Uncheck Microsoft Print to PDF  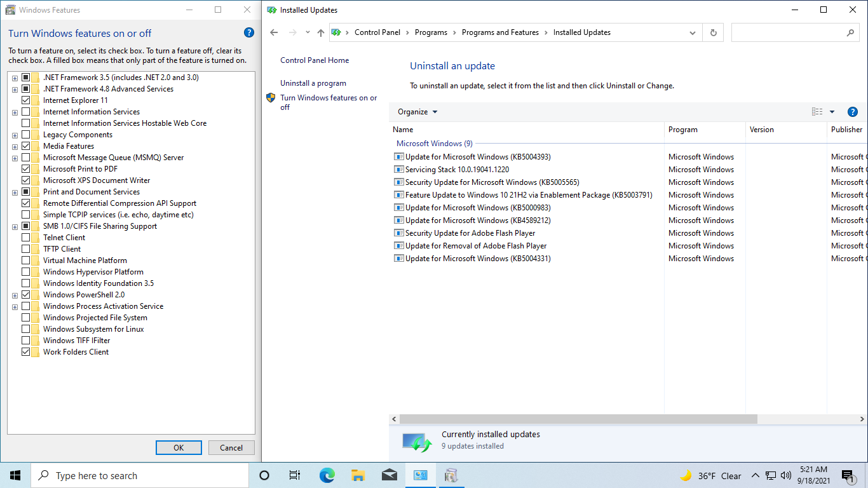pyautogui.click(x=26, y=169)
